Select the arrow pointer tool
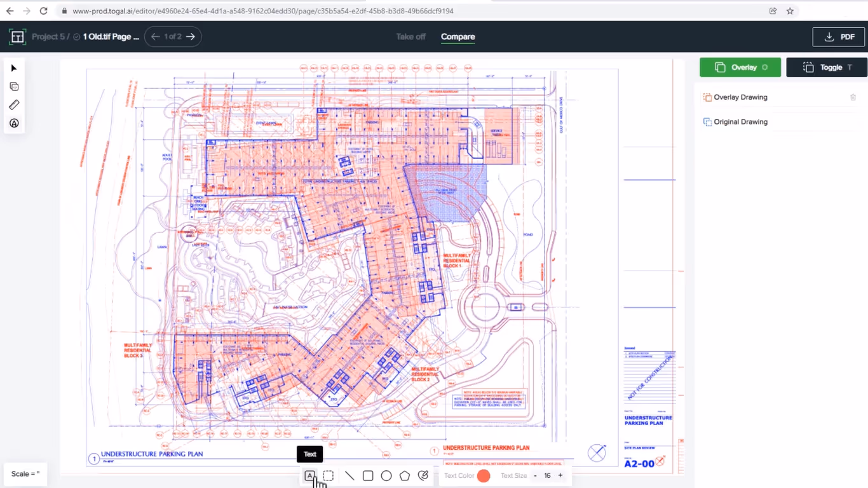The width and height of the screenshot is (868, 488). click(x=14, y=68)
